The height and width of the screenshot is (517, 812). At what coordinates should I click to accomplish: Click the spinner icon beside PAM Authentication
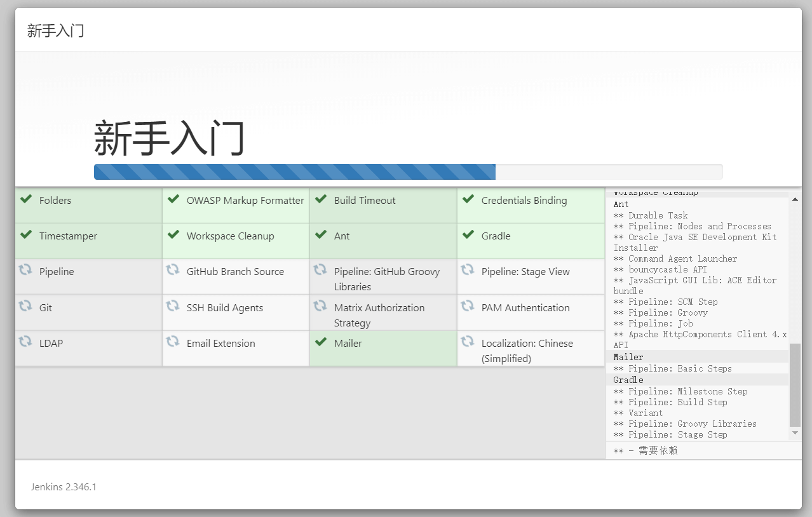(x=468, y=306)
